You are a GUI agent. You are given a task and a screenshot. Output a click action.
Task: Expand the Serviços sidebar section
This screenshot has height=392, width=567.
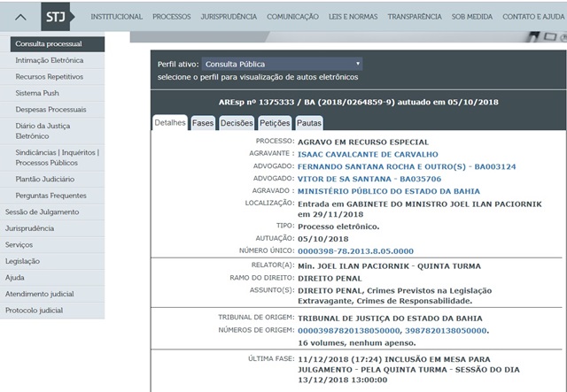pyautogui.click(x=19, y=244)
